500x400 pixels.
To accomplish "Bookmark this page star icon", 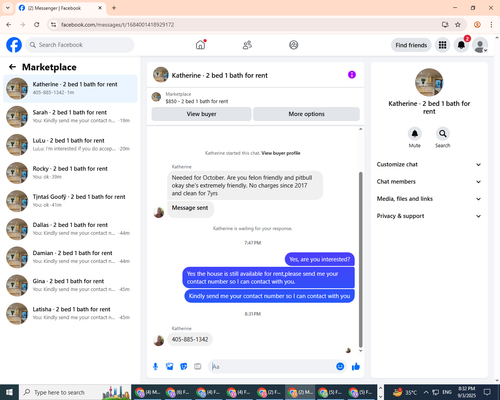I will point(458,25).
